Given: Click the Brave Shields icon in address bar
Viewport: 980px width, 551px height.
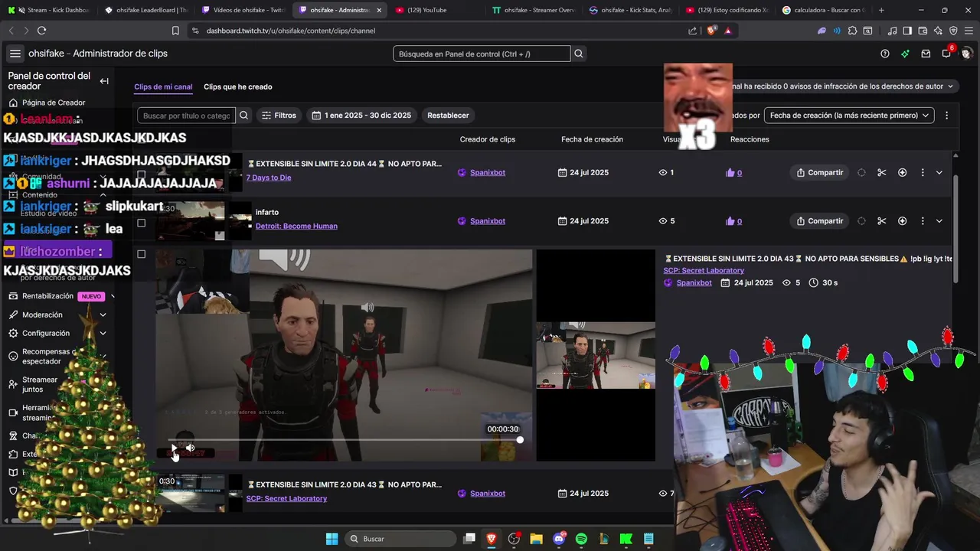Looking at the screenshot, I should point(711,31).
